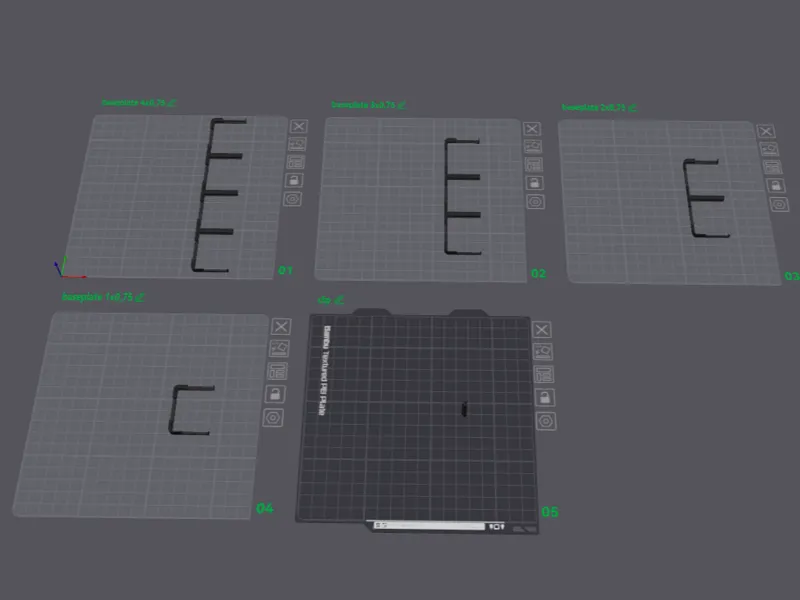The width and height of the screenshot is (800, 600).
Task: Edit name icon beside baseplate 1x0,75
Action: coord(140,297)
